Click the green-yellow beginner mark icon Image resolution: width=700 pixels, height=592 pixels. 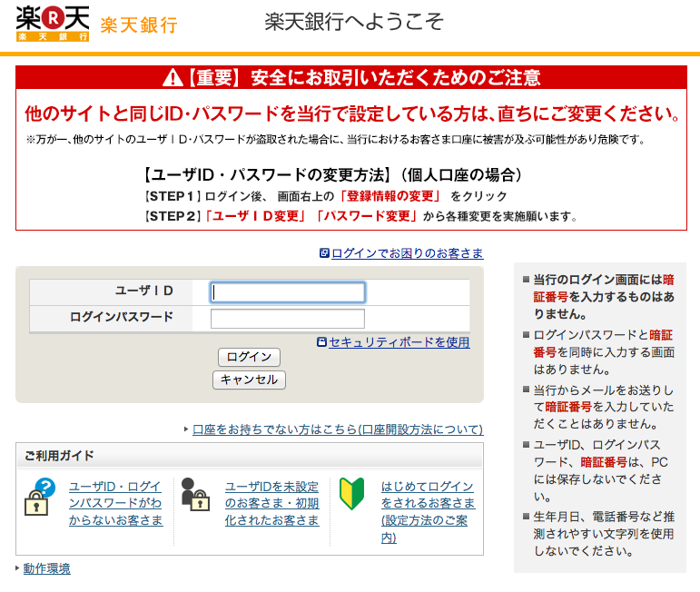click(351, 494)
